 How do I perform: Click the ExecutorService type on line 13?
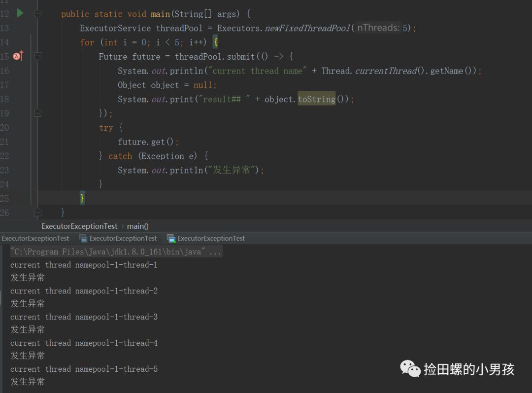point(115,28)
